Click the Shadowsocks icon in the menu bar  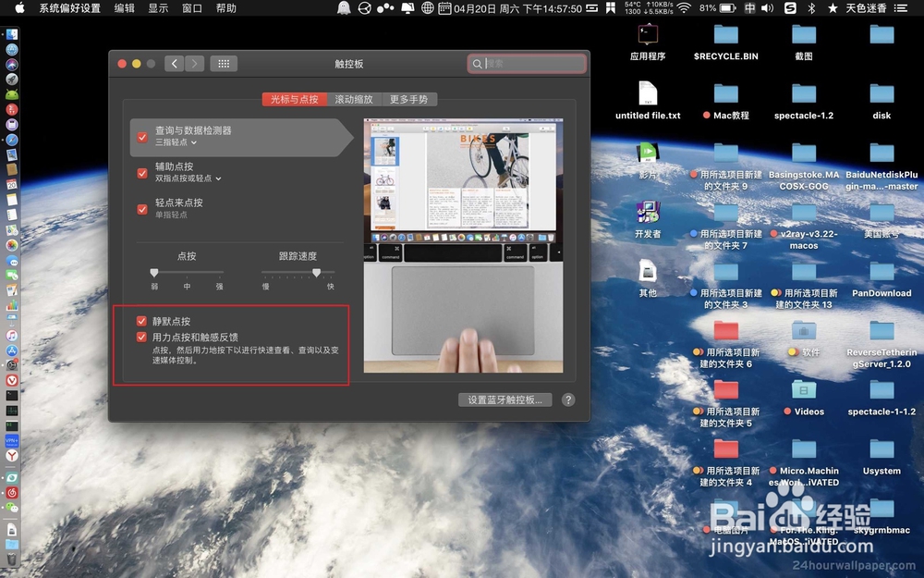pyautogui.click(x=788, y=7)
